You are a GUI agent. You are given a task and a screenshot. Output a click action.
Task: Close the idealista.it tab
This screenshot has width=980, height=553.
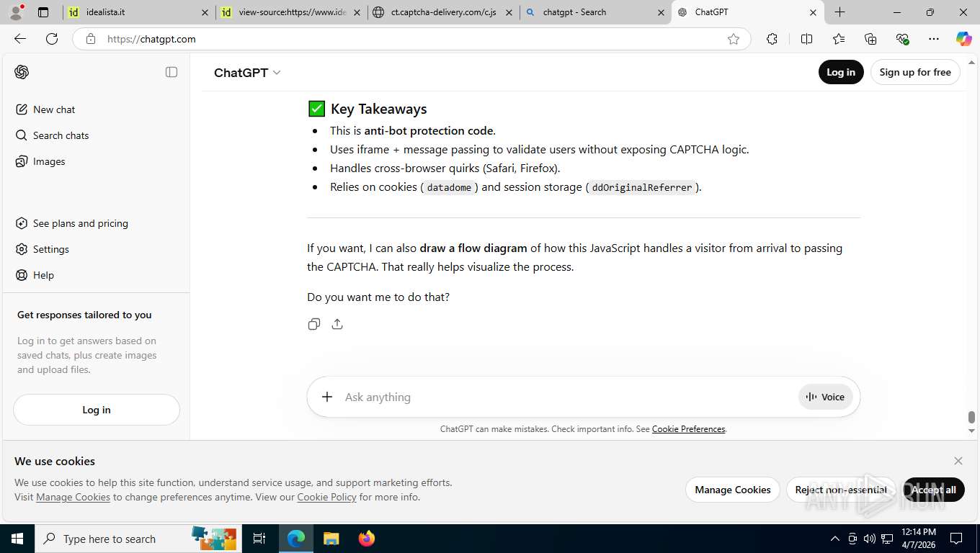[x=205, y=12]
